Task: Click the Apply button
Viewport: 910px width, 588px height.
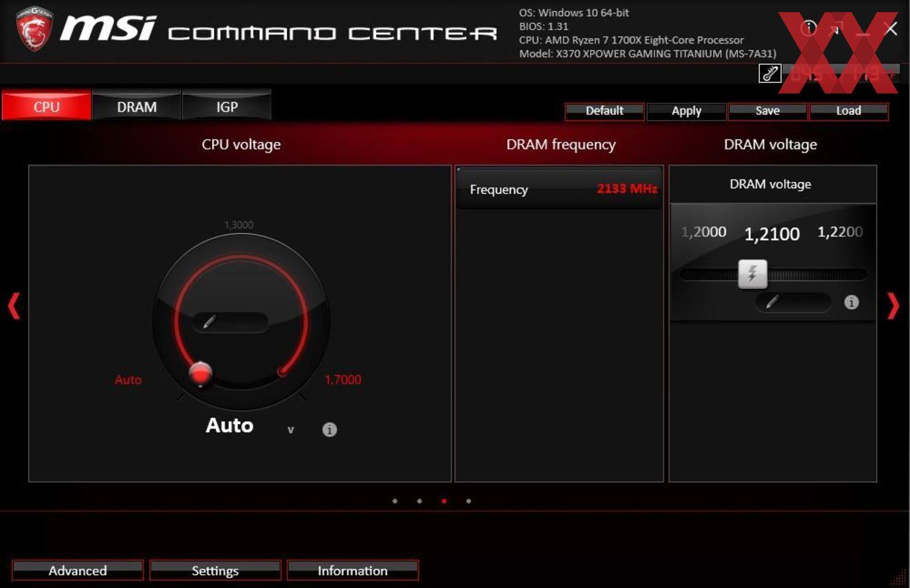Action: (x=687, y=111)
